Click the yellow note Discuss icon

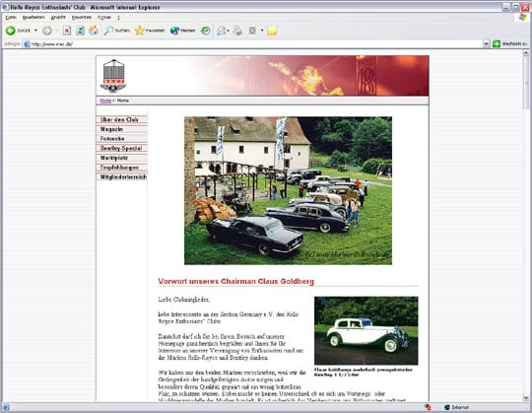coord(272,31)
